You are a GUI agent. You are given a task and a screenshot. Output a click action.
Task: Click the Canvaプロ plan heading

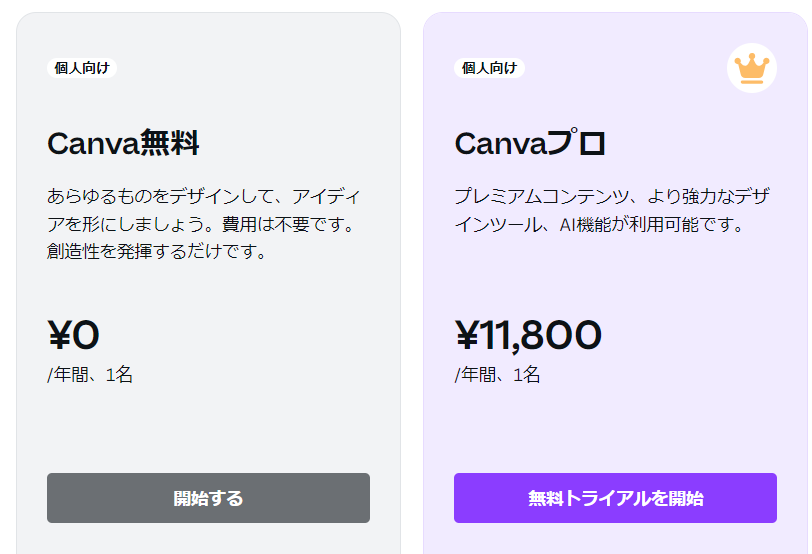(530, 144)
